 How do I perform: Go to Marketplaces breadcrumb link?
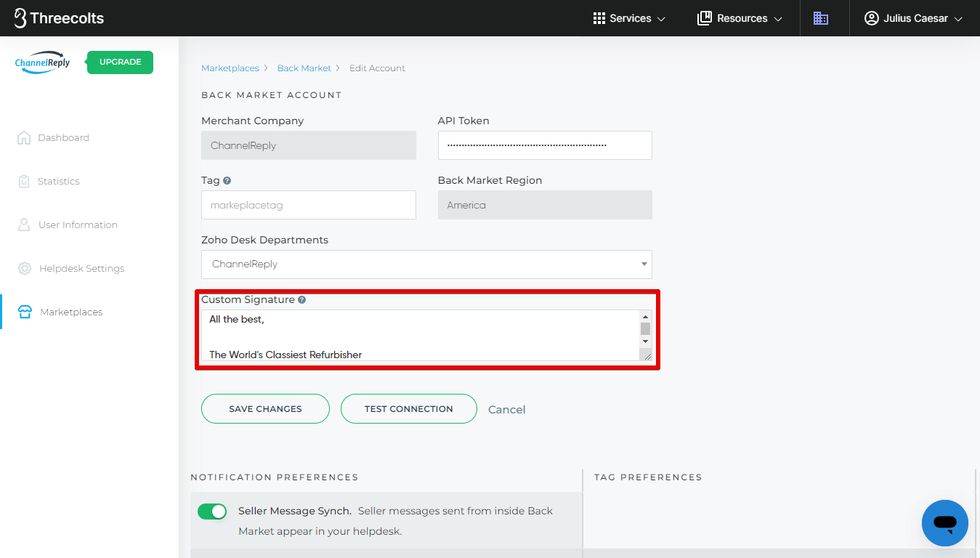point(230,68)
